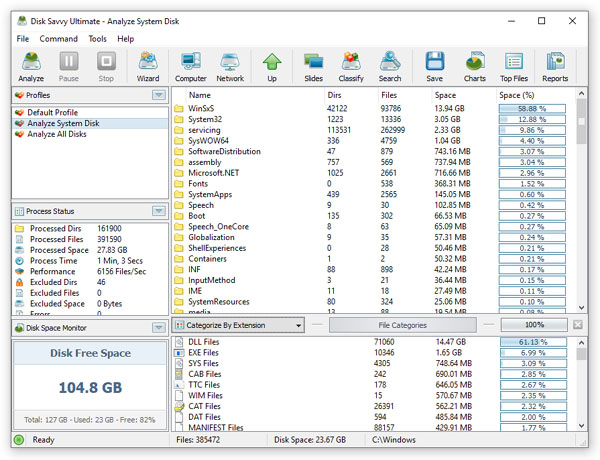Open the Tools menu

[98, 39]
